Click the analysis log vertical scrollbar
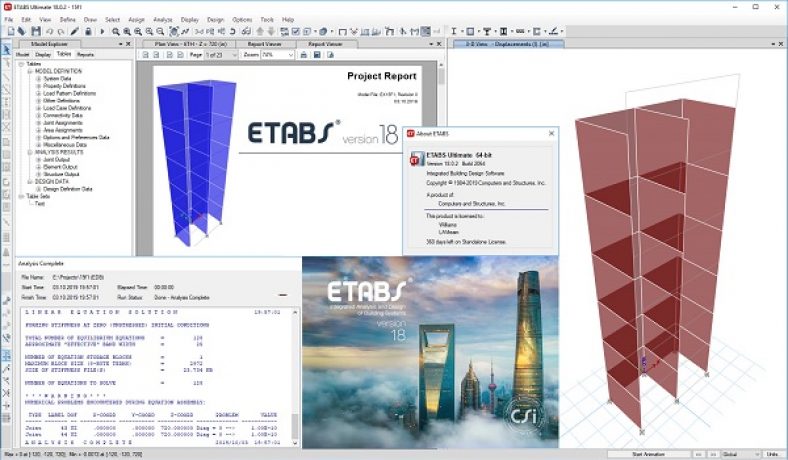 pyautogui.click(x=295, y=377)
